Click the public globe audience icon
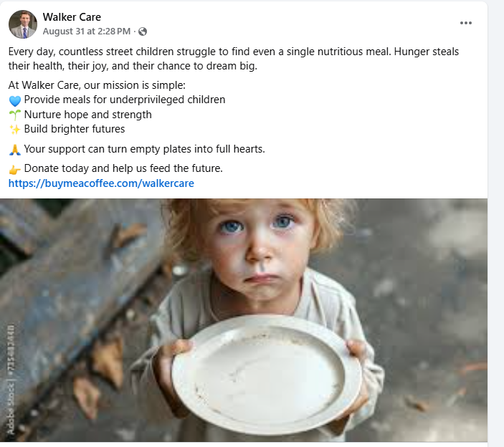This screenshot has width=504, height=447. 143,32
